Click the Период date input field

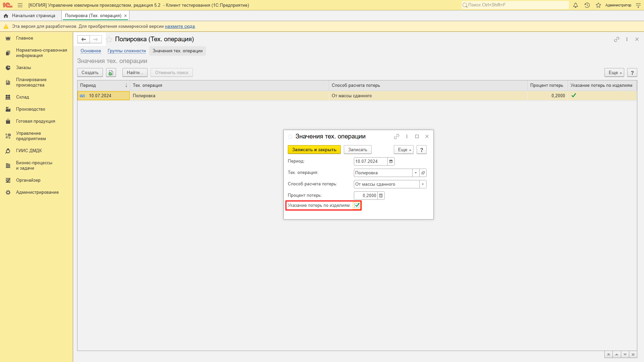370,161
